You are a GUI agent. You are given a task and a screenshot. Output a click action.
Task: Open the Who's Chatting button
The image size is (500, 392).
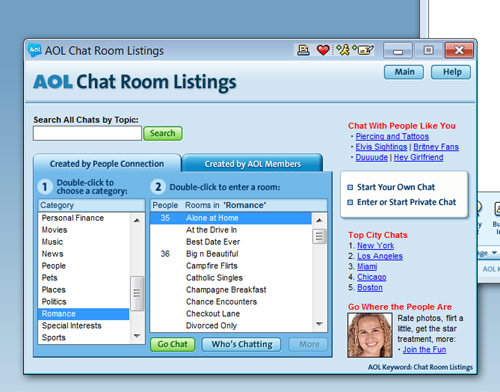coord(242,344)
